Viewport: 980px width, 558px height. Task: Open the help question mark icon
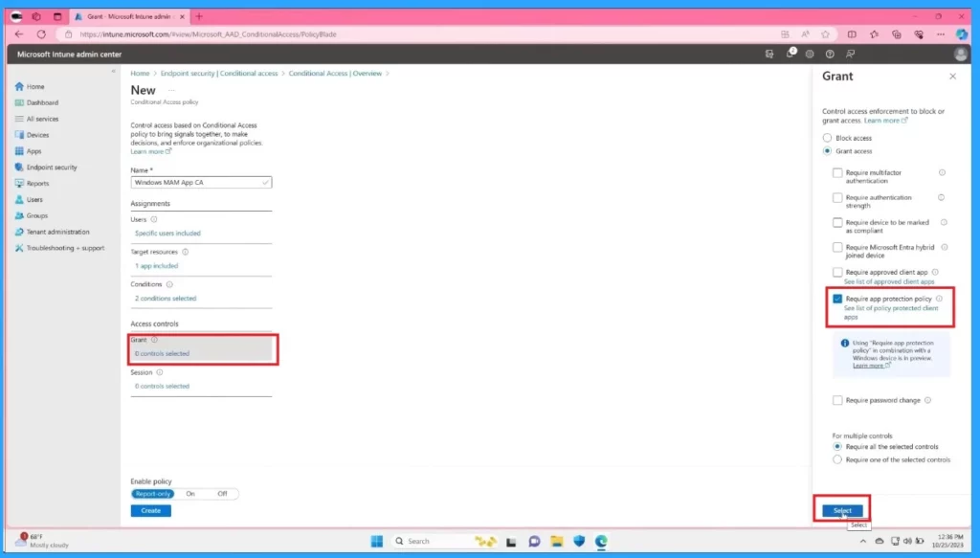click(830, 55)
